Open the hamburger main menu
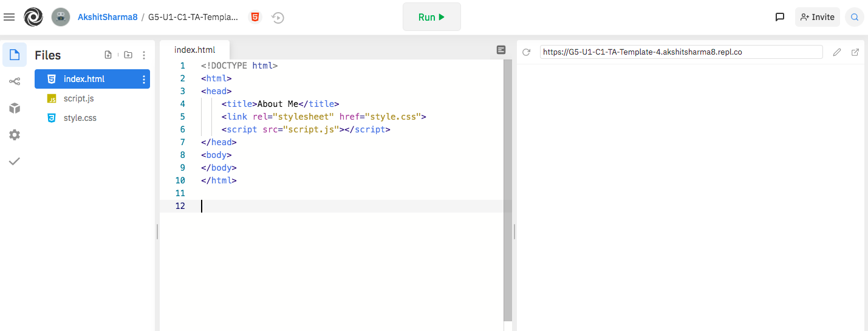Screen dimensions: 868x331 9,17
